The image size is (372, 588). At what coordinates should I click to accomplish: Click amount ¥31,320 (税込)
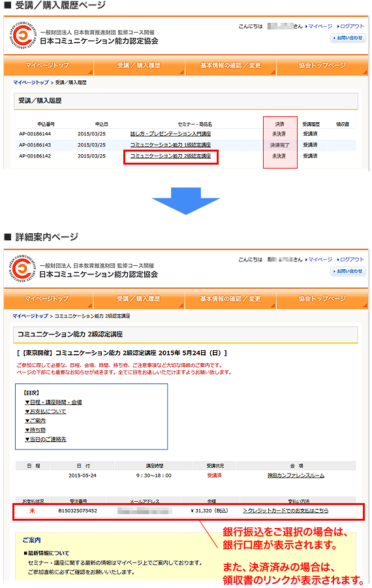[x=209, y=511]
